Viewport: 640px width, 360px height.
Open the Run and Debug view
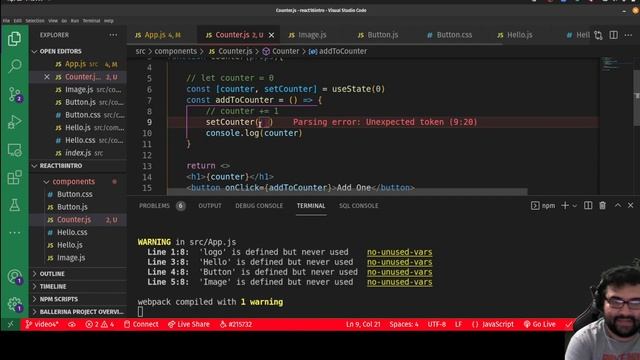pos(15,122)
